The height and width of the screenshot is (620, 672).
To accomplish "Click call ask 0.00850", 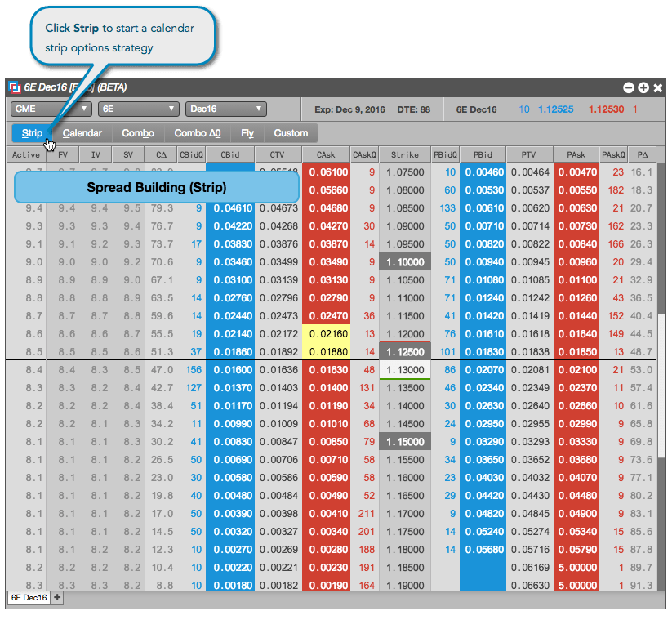I will point(327,442).
